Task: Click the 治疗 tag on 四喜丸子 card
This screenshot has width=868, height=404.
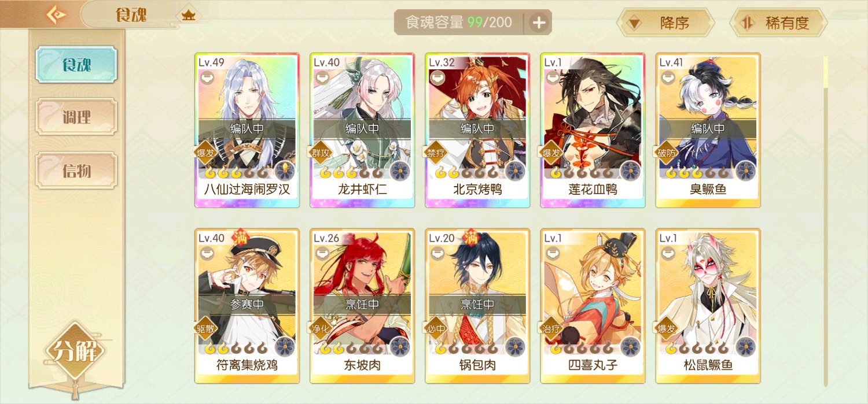Action: click(551, 328)
